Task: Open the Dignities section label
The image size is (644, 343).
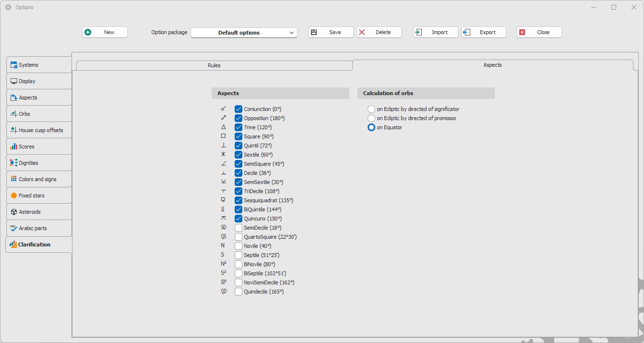Action: tap(28, 163)
